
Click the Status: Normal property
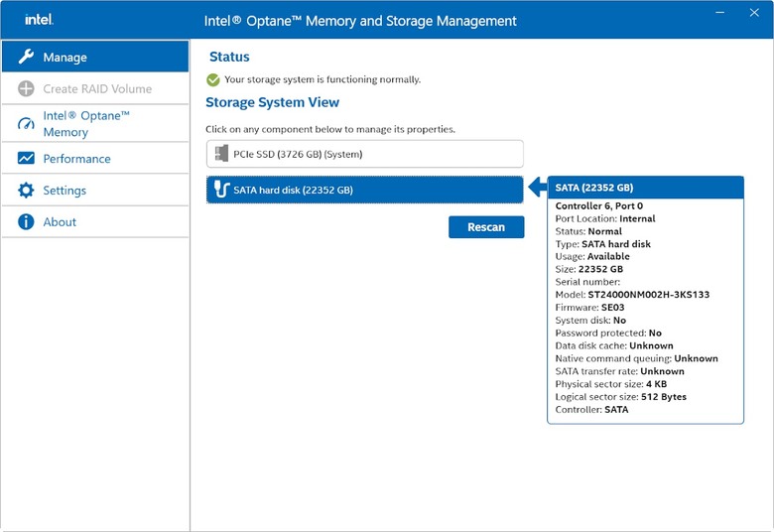tap(588, 231)
